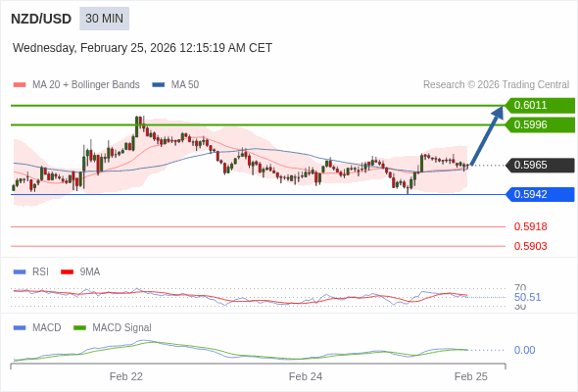Viewport: 578px width, 392px height.
Task: Click the MACD Signal legend label
Action: click(x=122, y=328)
